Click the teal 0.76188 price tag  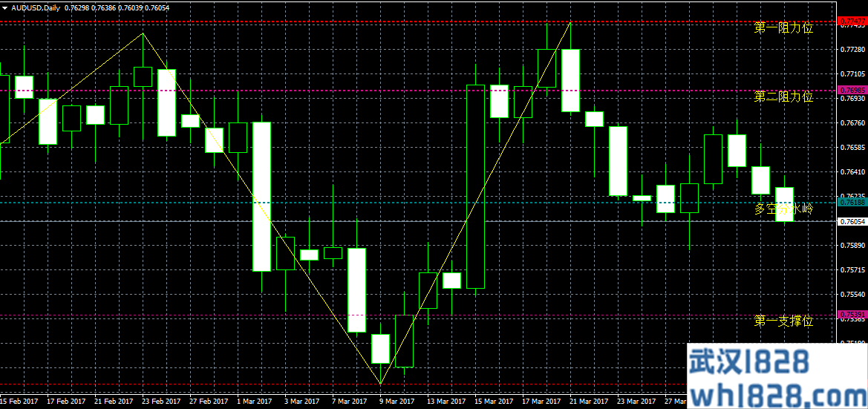click(x=852, y=202)
